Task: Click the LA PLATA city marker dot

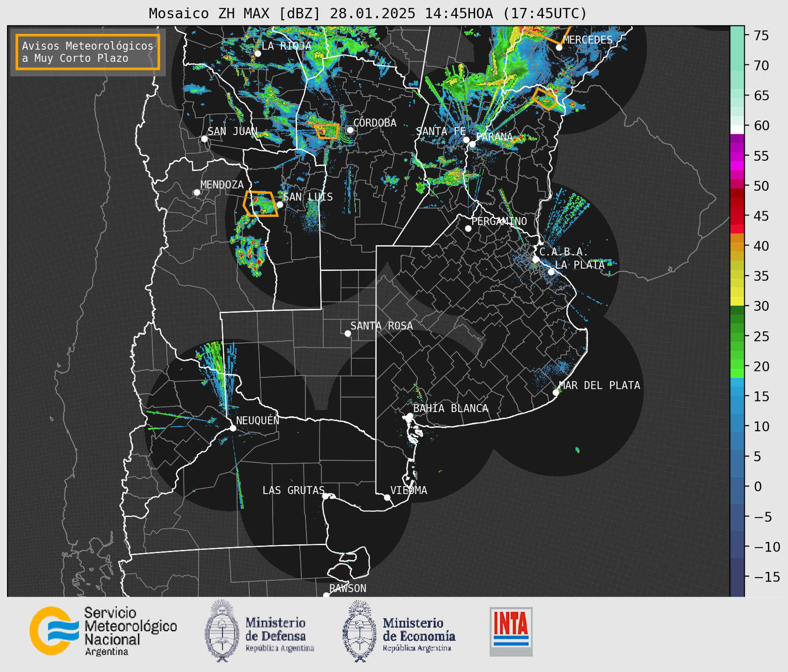Action: coord(551,272)
